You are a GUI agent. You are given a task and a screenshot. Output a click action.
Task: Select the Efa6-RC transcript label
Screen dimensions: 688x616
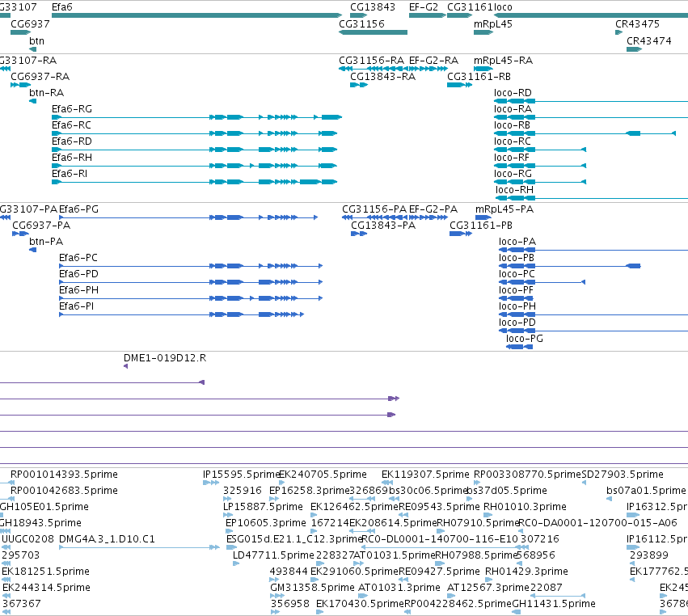tap(71, 125)
